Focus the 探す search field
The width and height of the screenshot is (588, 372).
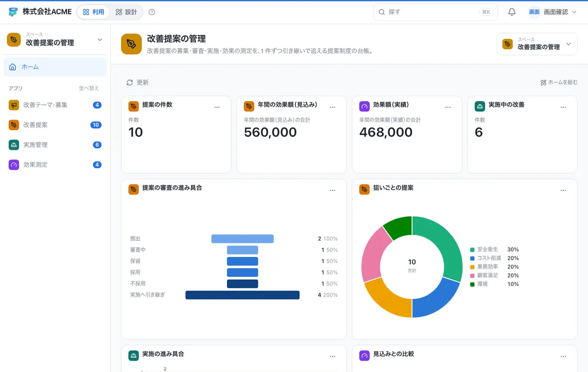[x=435, y=12]
